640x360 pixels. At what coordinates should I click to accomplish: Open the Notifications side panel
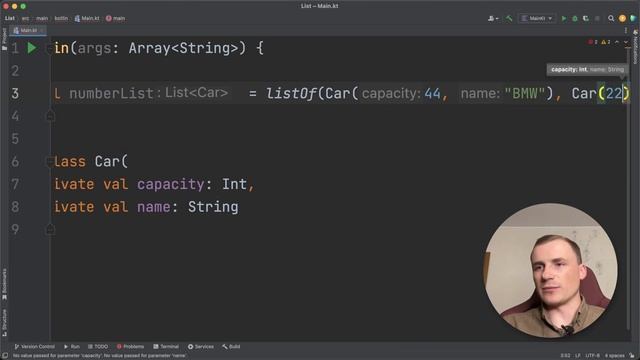tap(636, 47)
